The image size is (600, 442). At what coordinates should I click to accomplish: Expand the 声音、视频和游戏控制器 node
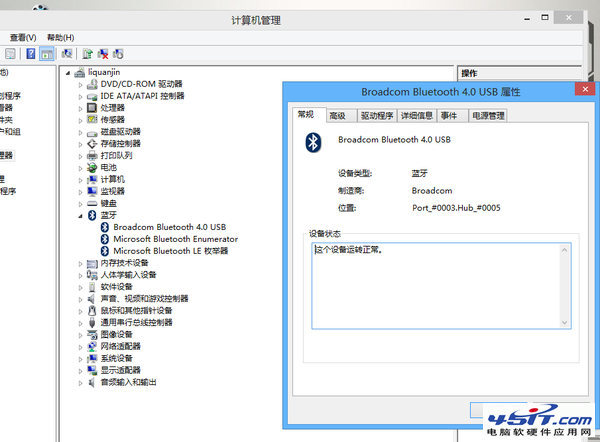coord(80,299)
